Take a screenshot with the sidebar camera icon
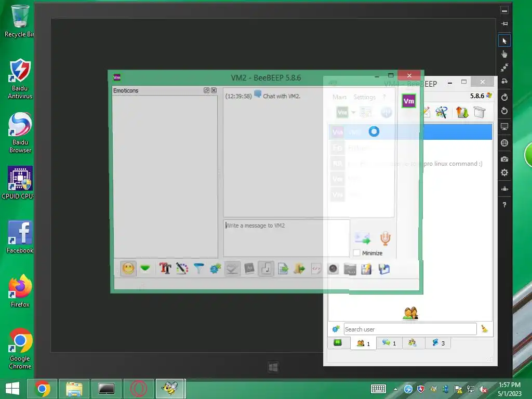This screenshot has width=532, height=399. pos(504,159)
